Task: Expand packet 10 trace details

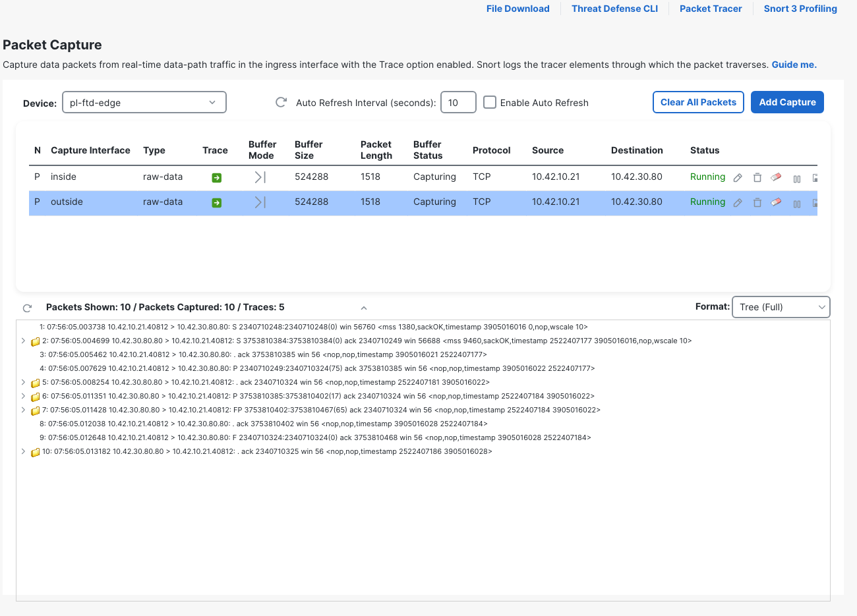Action: (x=23, y=451)
